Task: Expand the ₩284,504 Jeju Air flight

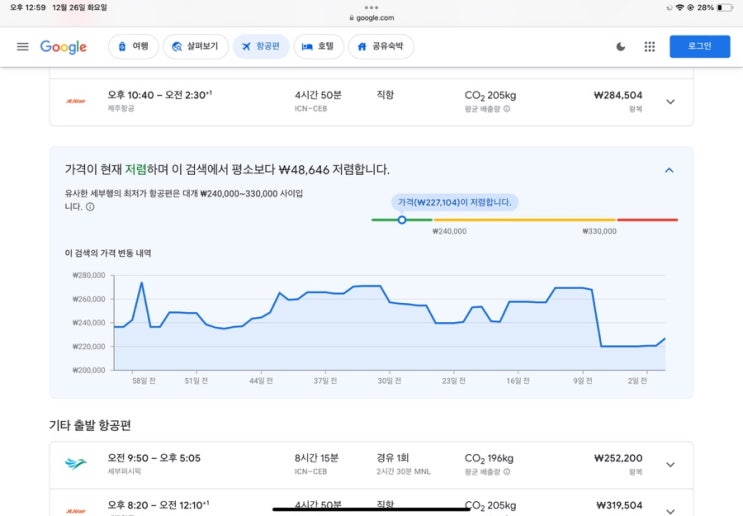Action: pyautogui.click(x=670, y=101)
